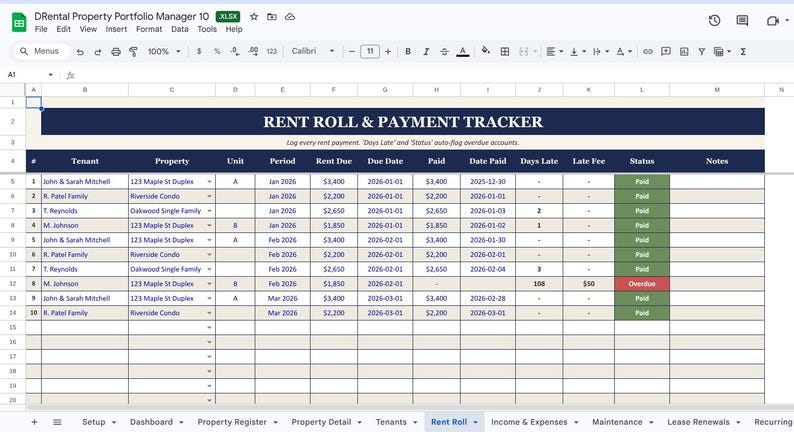
Task: Increase font size plus button
Action: click(x=388, y=52)
